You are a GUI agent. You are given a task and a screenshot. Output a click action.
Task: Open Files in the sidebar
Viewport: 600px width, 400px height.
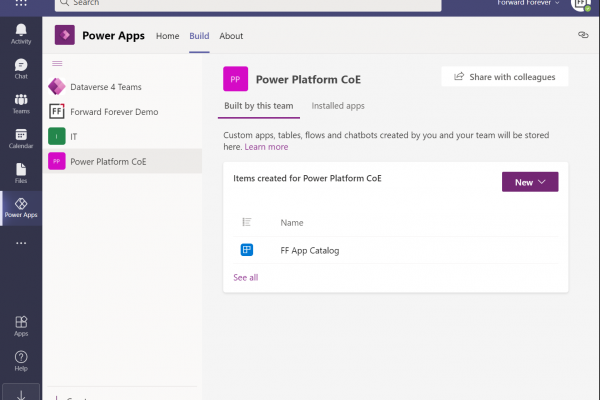click(21, 173)
